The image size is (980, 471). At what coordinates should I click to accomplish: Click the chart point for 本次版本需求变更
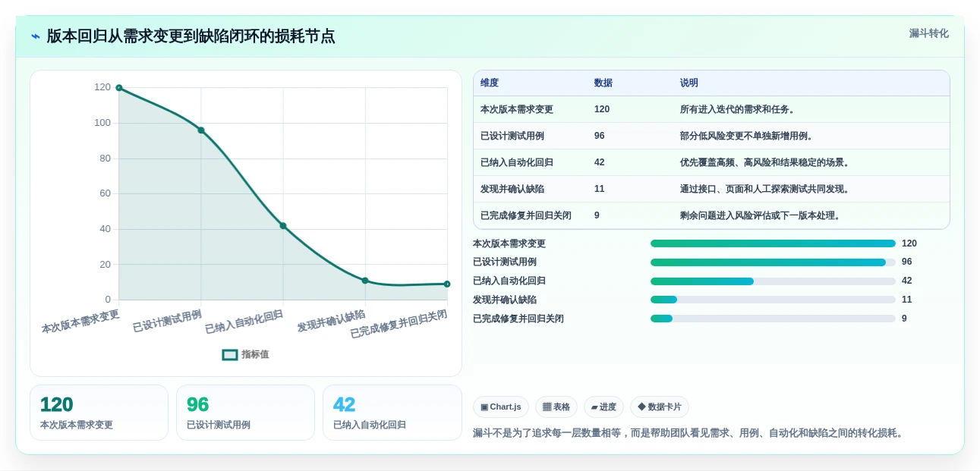click(119, 88)
